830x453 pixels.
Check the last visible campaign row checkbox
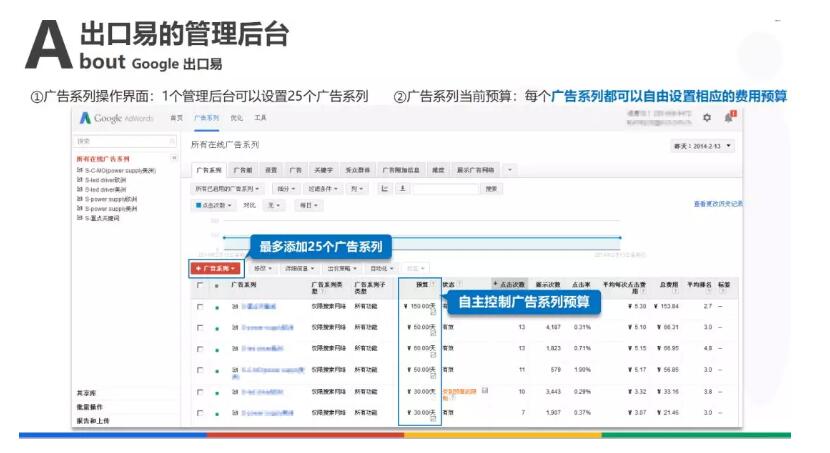point(200,412)
